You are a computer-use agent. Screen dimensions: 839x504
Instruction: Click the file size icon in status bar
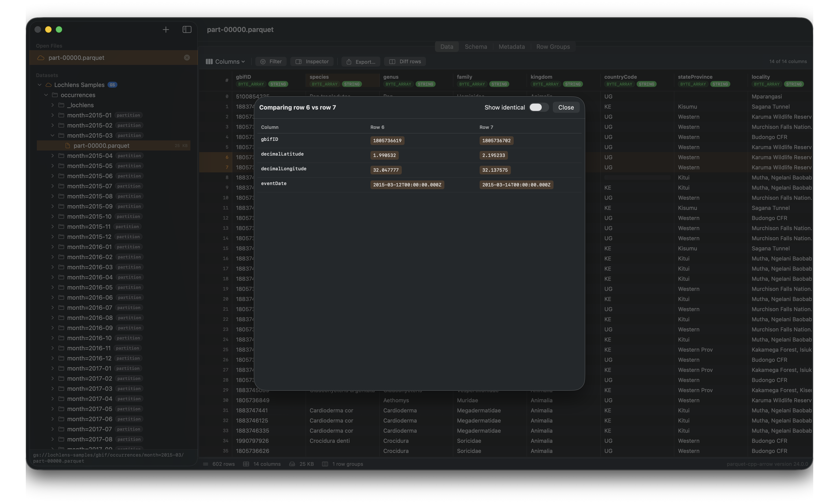click(x=292, y=464)
